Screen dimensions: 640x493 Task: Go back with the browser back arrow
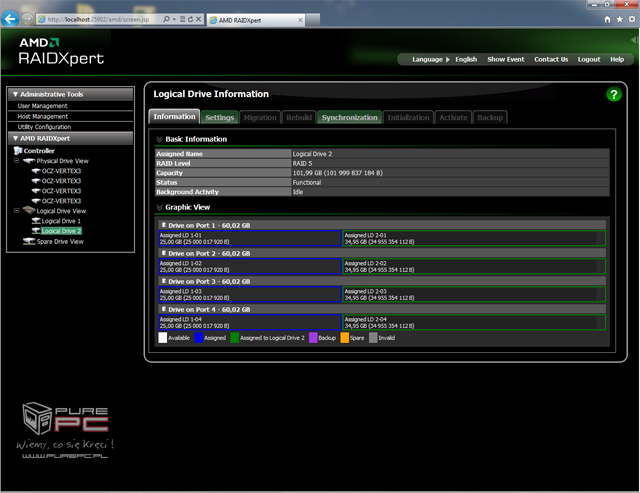point(10,19)
